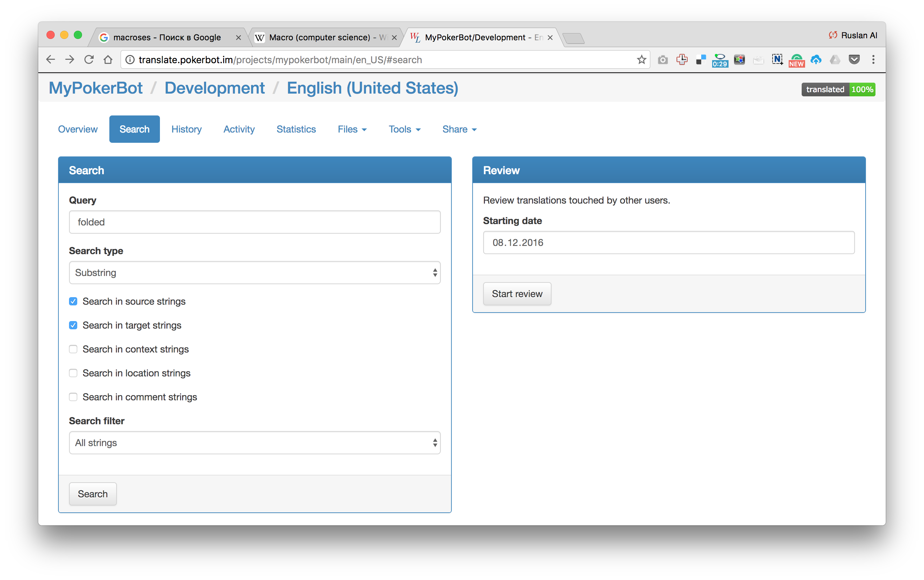Uncheck Search in source strings
The width and height of the screenshot is (924, 580).
[73, 302]
